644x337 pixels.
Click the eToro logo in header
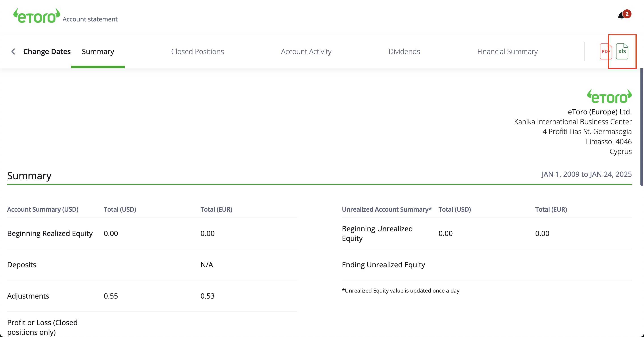(x=36, y=16)
